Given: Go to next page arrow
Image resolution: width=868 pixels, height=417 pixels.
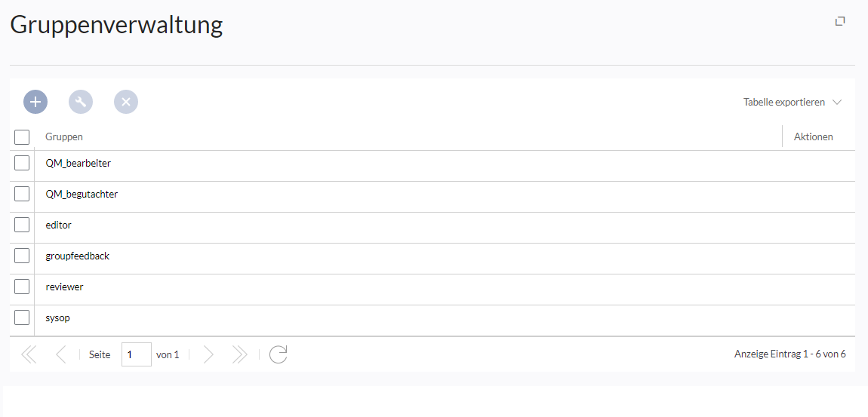Looking at the screenshot, I should coord(208,354).
